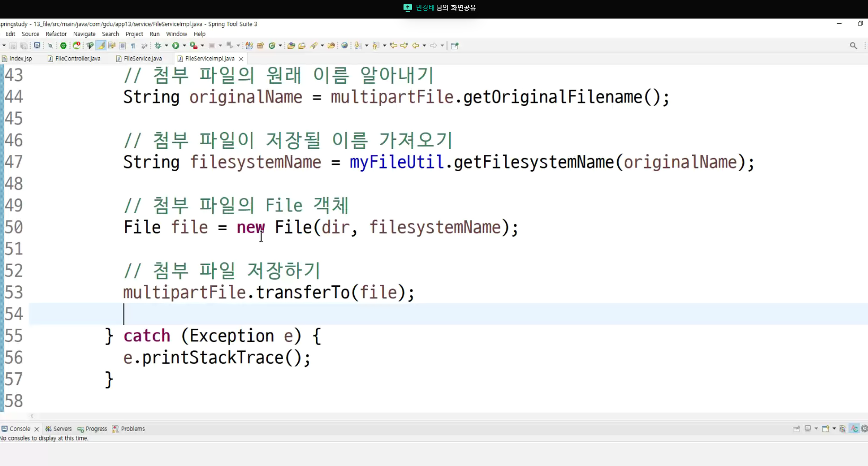Click the Pin Console icon
868x466 pixels.
tap(796, 429)
